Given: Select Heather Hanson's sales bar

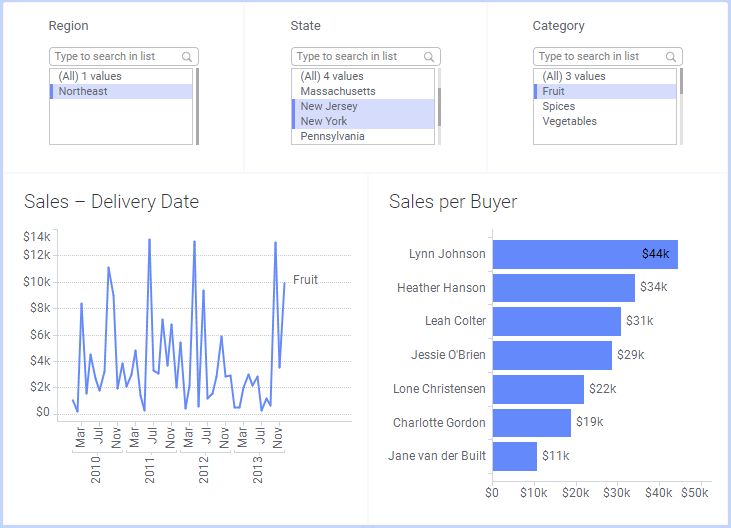Looking at the screenshot, I should 563,288.
